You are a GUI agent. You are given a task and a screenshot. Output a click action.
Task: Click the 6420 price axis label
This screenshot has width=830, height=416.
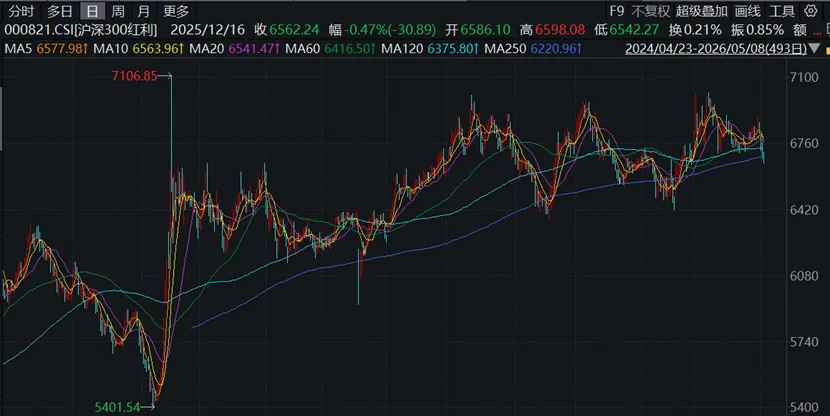804,210
